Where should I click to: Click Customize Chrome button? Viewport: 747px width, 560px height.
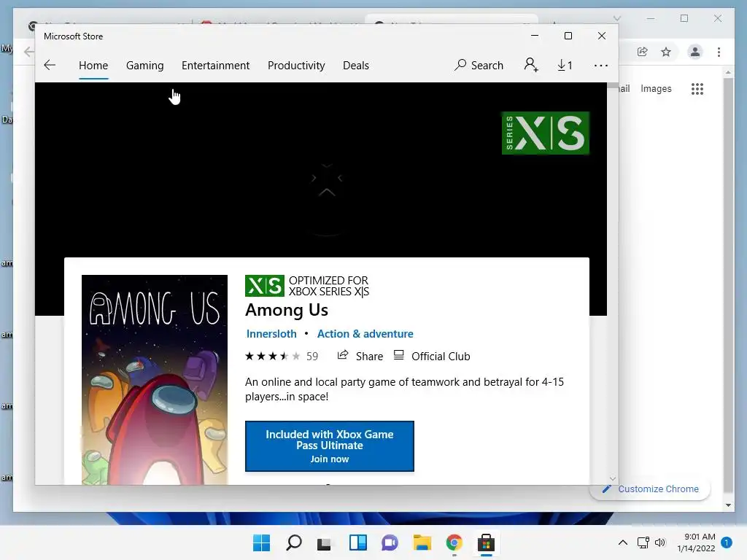650,489
